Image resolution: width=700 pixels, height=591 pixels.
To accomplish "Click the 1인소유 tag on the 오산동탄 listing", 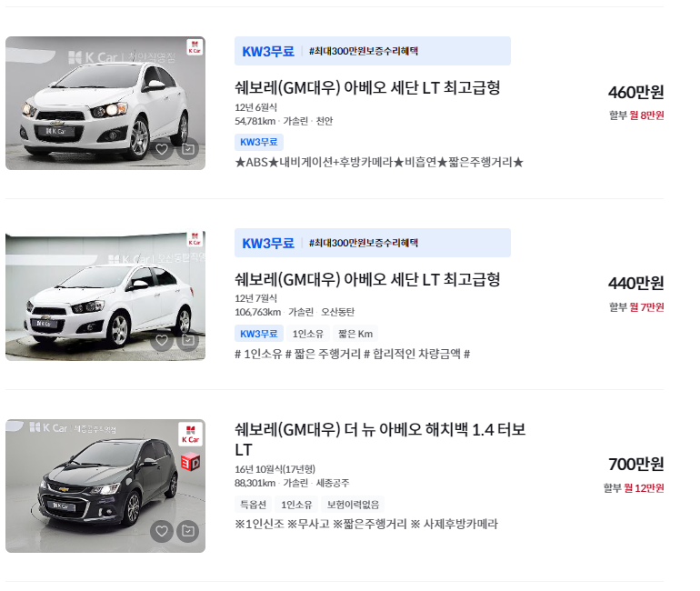I will (x=308, y=334).
